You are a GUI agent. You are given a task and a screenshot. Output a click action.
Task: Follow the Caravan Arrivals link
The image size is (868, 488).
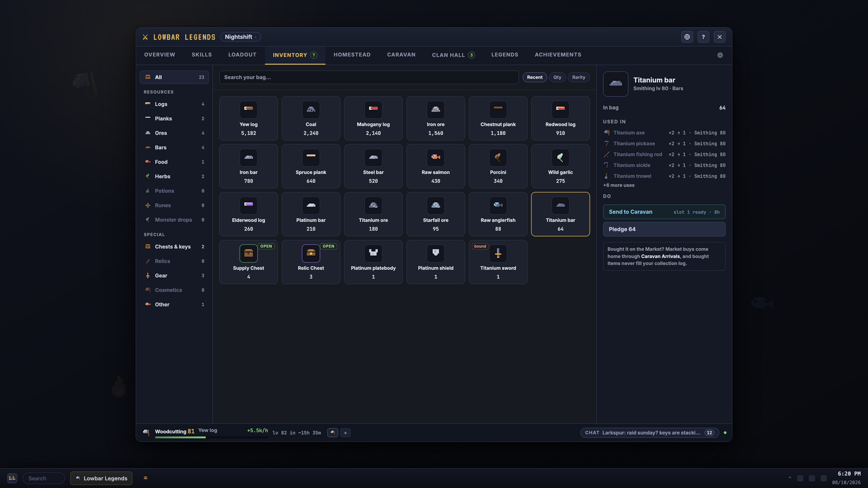[x=660, y=256]
